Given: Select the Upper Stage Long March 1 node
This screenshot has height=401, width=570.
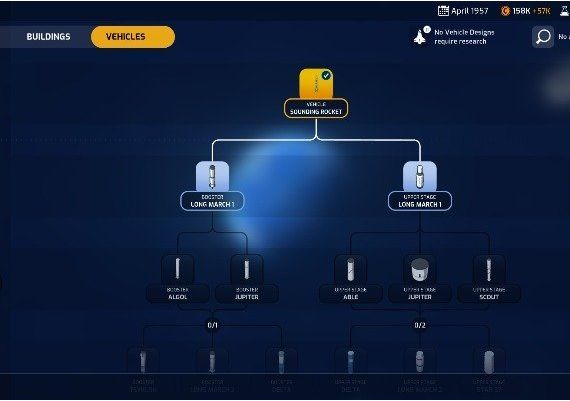Looking at the screenshot, I should click(420, 186).
